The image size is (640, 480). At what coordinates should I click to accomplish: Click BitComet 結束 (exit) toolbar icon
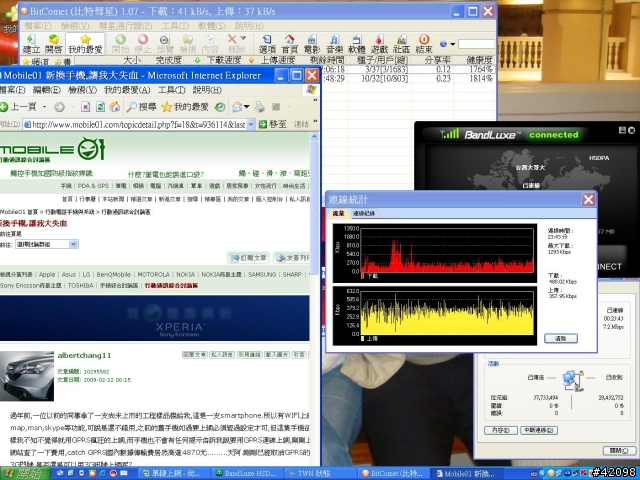(x=424, y=44)
